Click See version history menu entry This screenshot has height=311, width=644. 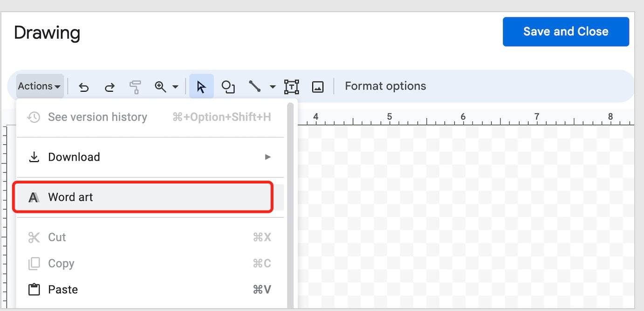point(150,117)
